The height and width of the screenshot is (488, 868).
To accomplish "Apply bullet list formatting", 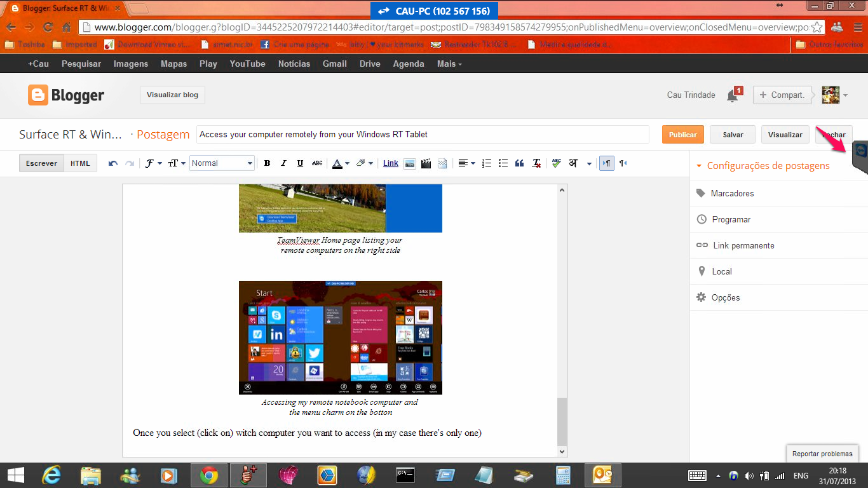I will pos(503,163).
